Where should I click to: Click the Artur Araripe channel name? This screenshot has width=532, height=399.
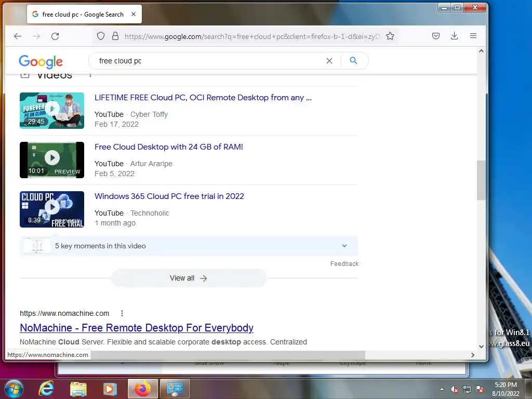click(x=151, y=164)
